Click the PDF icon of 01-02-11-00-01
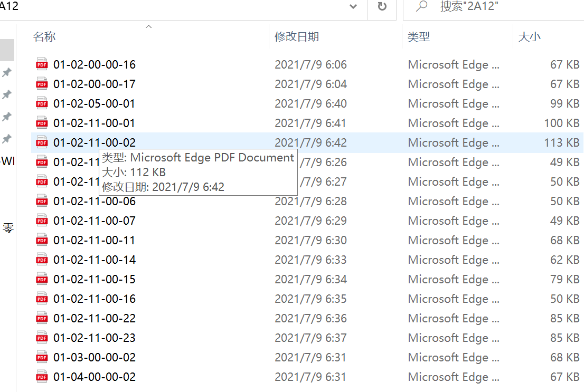Screen dimensions: 584x392 [x=42, y=123]
